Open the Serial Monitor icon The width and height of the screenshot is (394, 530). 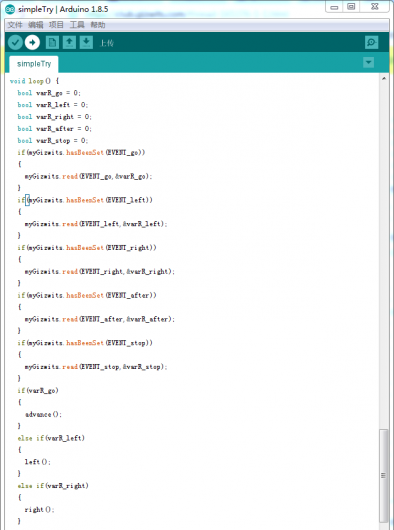tap(371, 42)
